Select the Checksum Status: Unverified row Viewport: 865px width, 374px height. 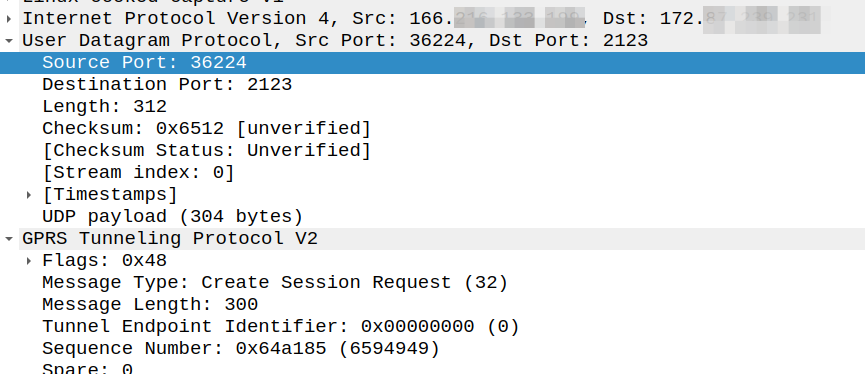432,151
